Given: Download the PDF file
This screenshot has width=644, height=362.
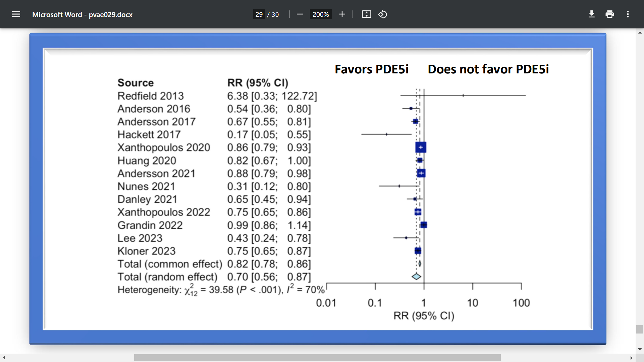Looking at the screenshot, I should [x=592, y=14].
